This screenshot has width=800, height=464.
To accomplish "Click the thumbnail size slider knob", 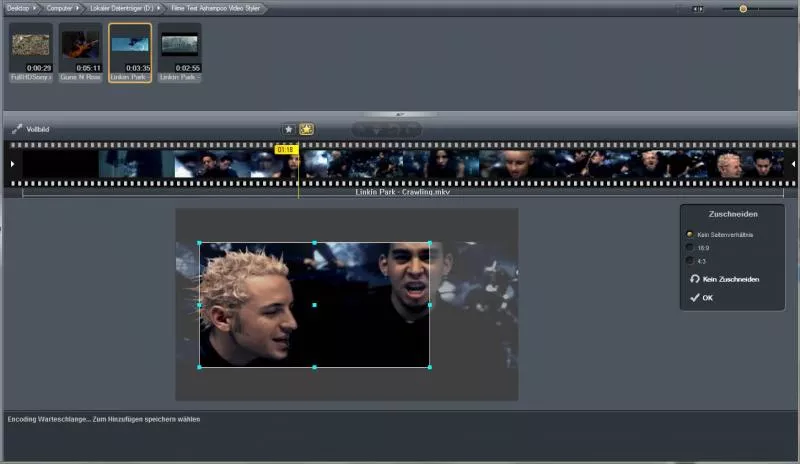I will (743, 9).
